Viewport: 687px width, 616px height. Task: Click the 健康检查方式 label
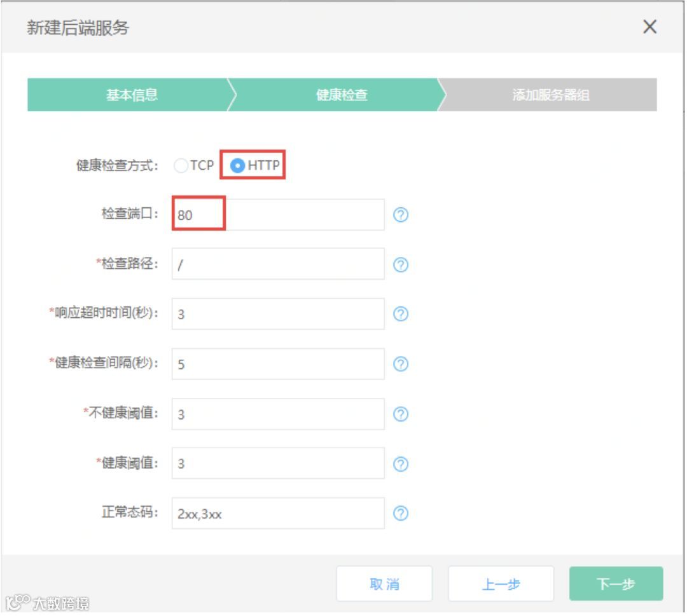pos(117,165)
